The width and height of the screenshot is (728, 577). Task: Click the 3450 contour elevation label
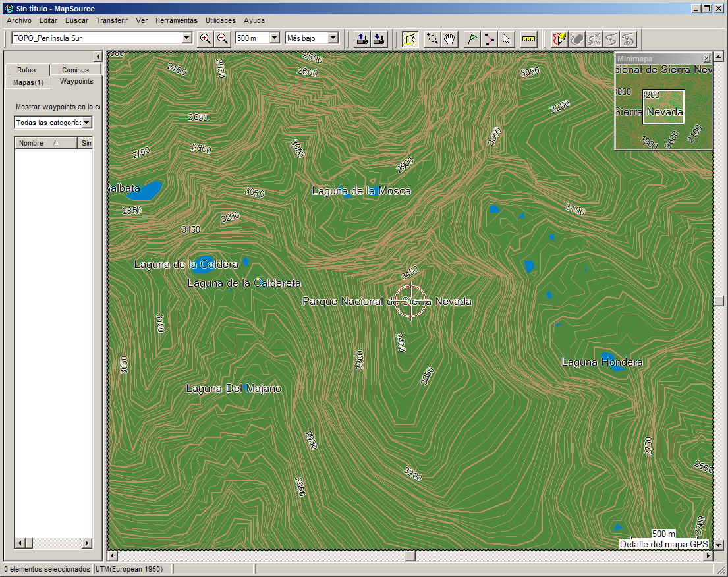[x=410, y=273]
